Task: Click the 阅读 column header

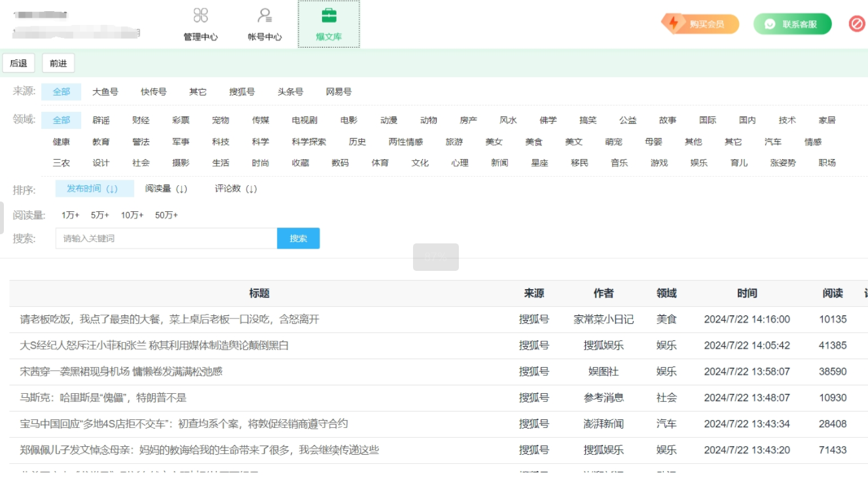Action: 833,293
